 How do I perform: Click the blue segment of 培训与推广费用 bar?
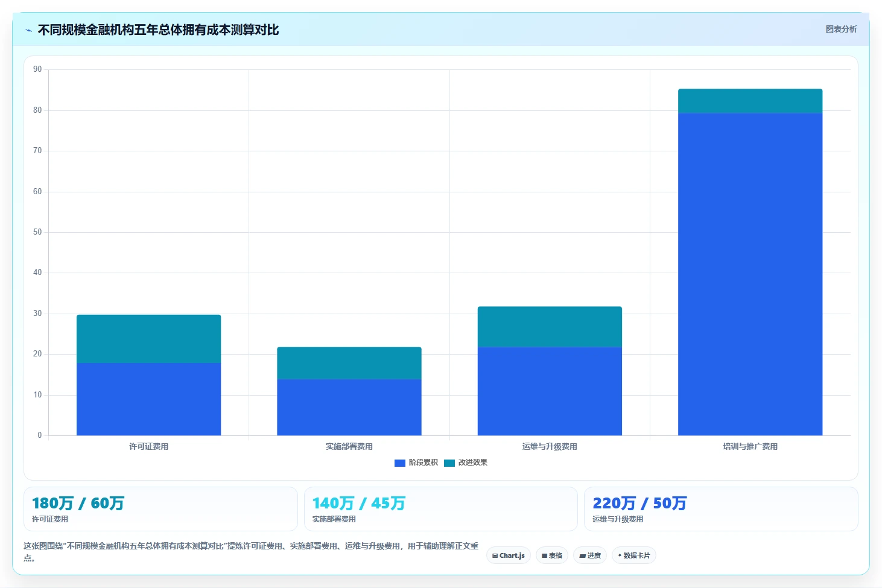(x=750, y=274)
